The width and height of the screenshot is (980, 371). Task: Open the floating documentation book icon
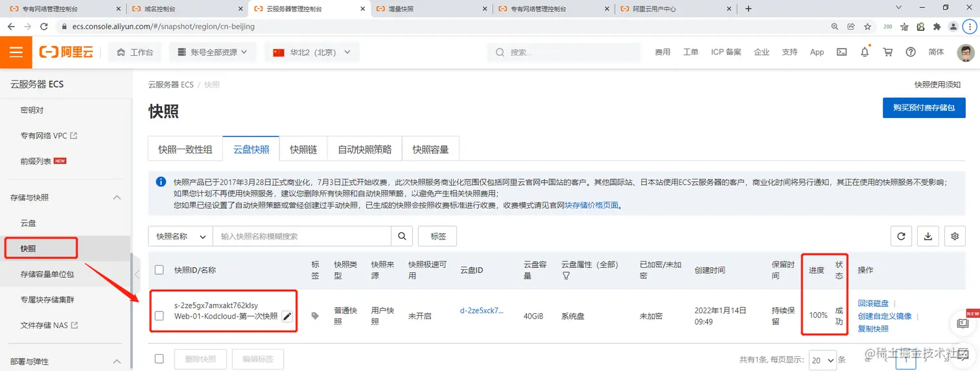pos(962,322)
